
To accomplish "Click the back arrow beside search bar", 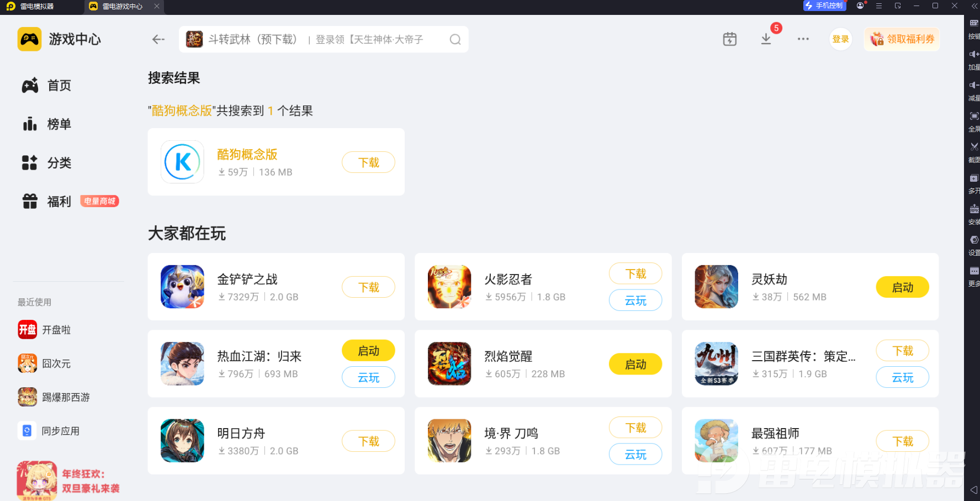I will [158, 39].
